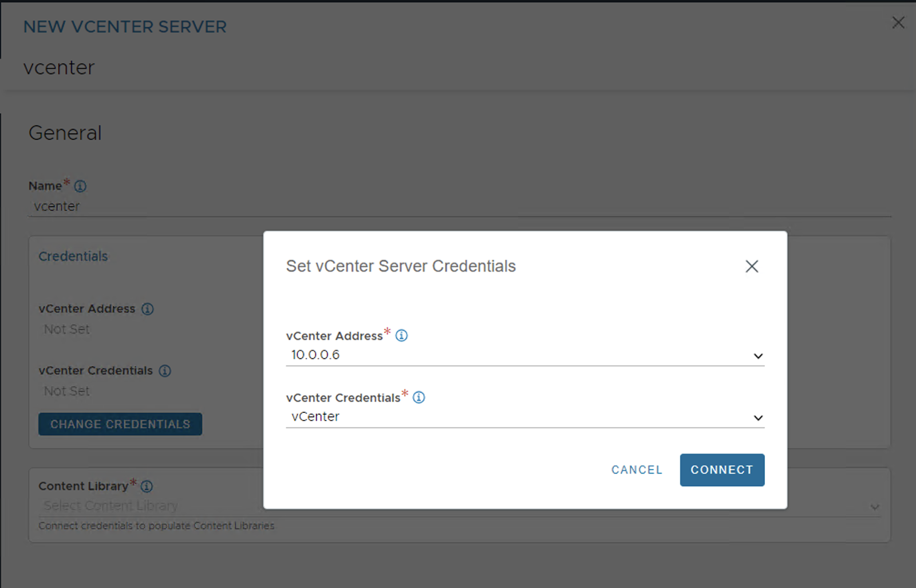Cancel the Set vCenter Server Credentials dialog
The width and height of the screenshot is (916, 588).
click(x=637, y=469)
